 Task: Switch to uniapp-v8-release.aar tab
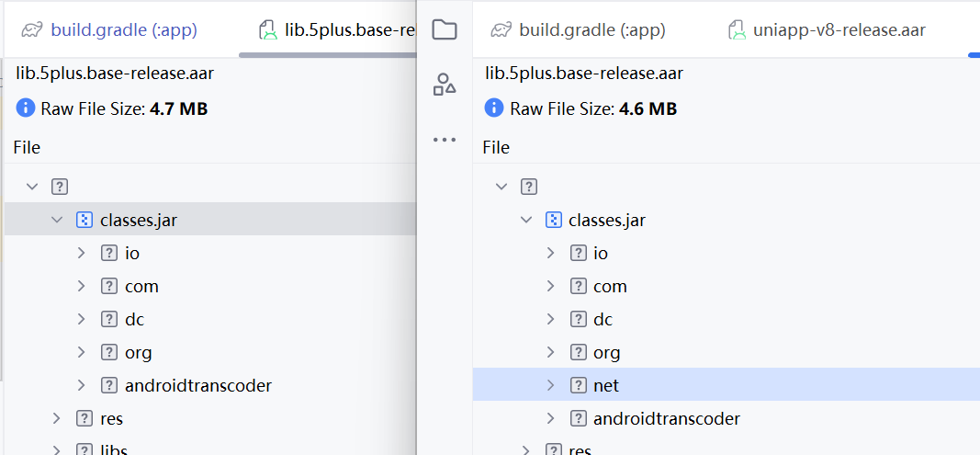[839, 30]
